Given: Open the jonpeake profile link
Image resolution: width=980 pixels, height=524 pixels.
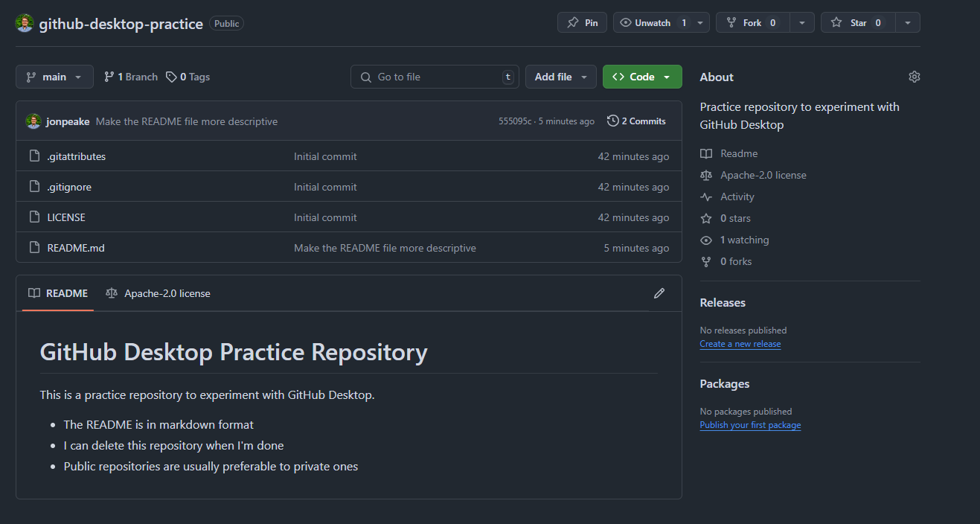Looking at the screenshot, I should click(68, 121).
